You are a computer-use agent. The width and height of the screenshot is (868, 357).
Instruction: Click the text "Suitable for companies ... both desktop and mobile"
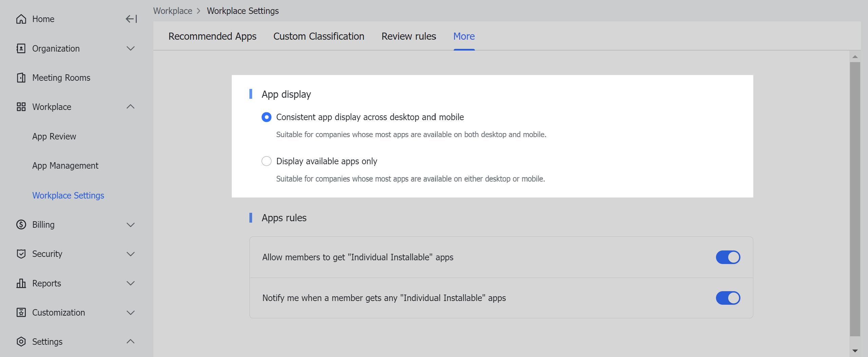[411, 134]
